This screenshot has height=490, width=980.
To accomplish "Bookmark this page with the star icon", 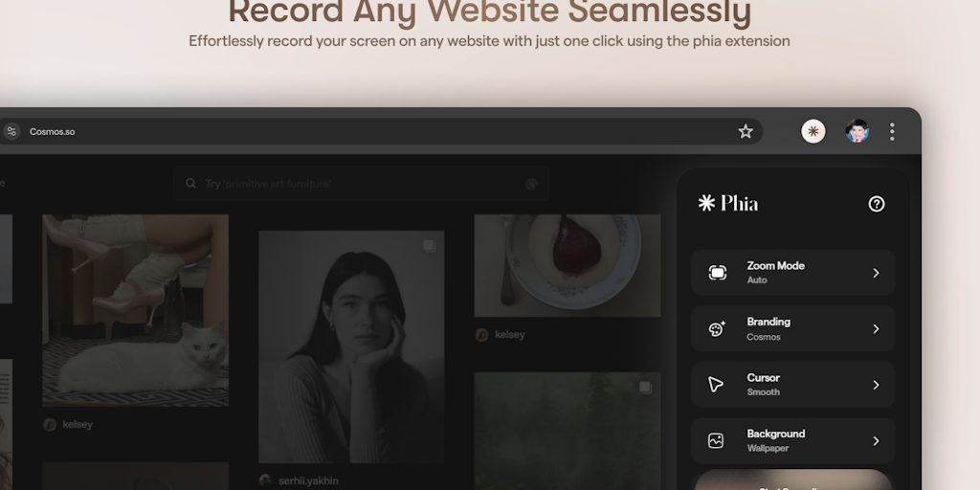I will 746,131.
